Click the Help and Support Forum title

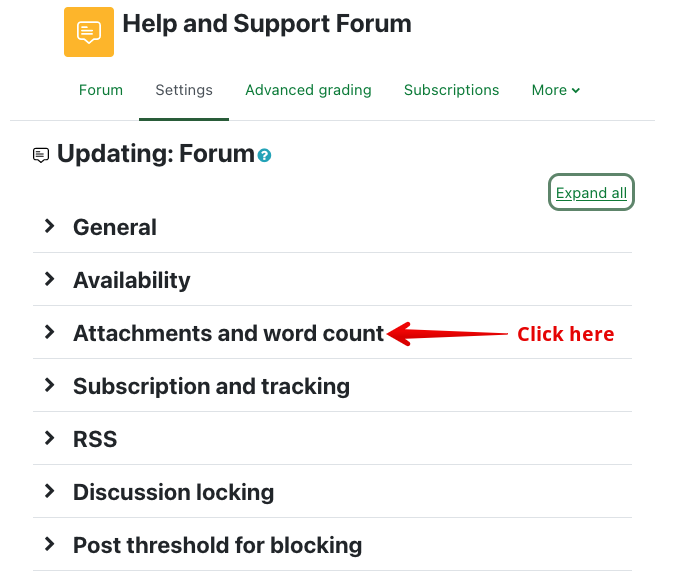tap(267, 24)
